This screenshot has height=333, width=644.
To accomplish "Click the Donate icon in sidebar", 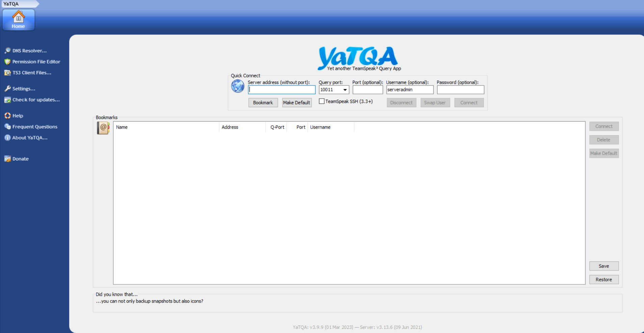I will coord(7,159).
